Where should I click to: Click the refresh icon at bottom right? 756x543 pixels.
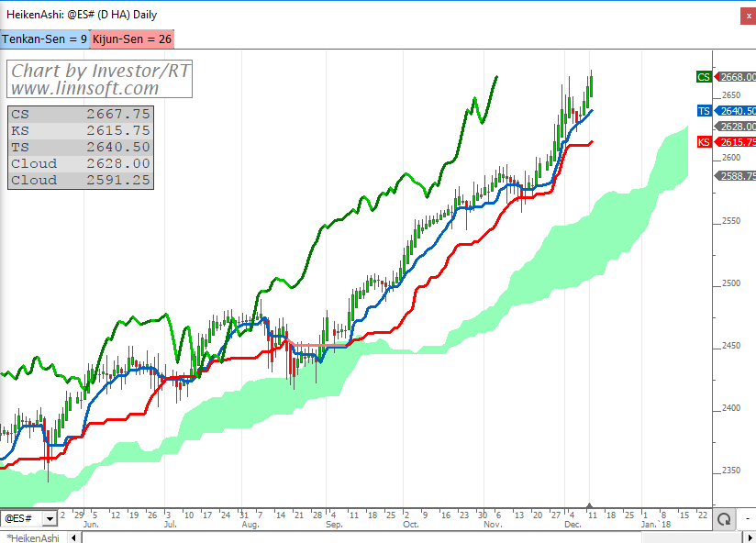point(724,518)
